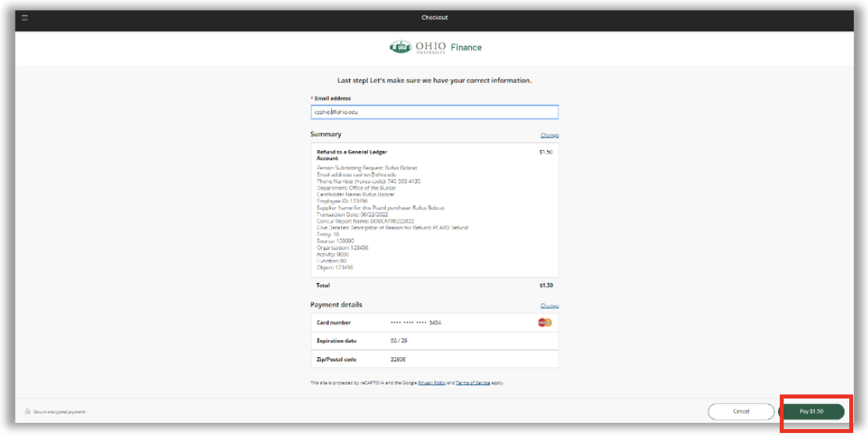
Task: Click the Finance label beside the logo
Action: [x=466, y=48]
